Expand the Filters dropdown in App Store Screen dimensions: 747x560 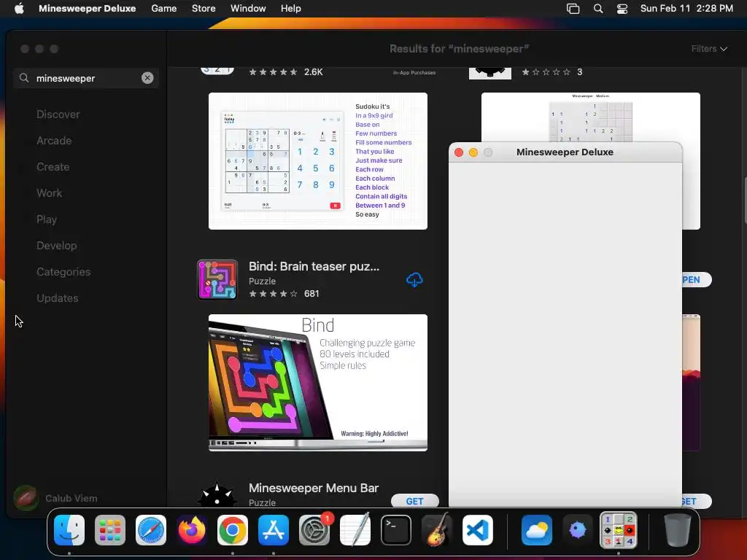click(x=709, y=49)
